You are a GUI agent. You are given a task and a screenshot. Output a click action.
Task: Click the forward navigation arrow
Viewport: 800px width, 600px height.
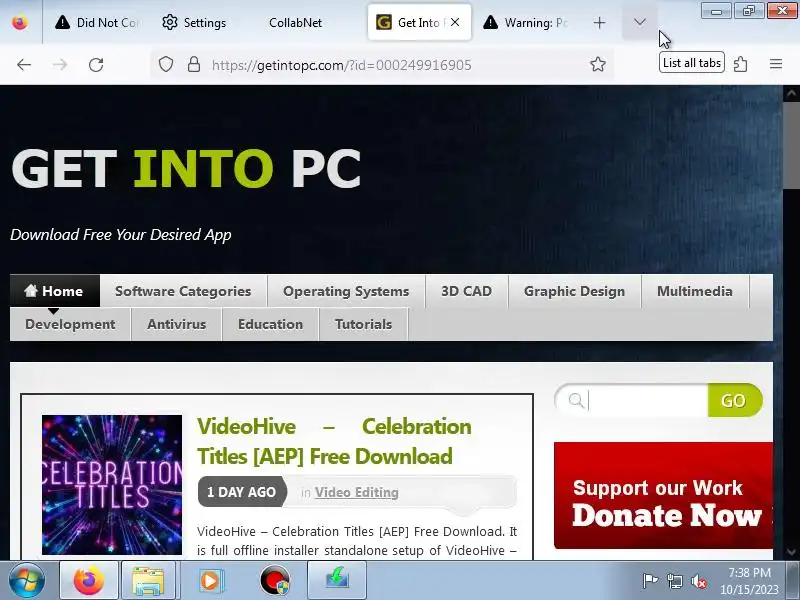(x=60, y=65)
